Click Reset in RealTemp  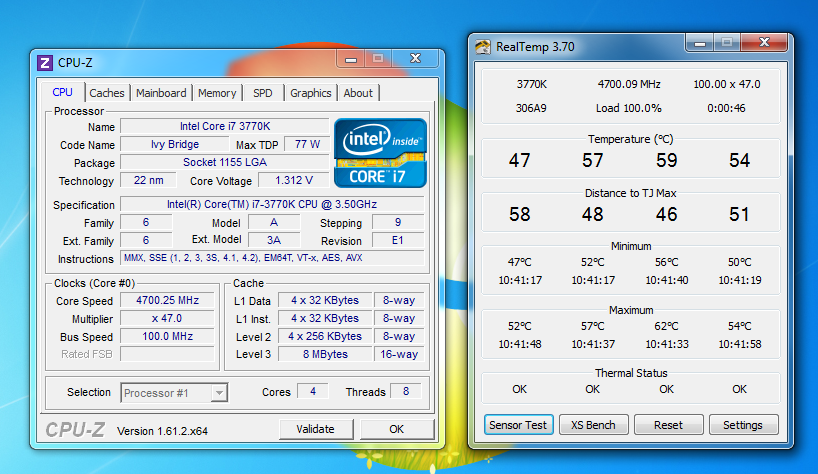pos(668,425)
